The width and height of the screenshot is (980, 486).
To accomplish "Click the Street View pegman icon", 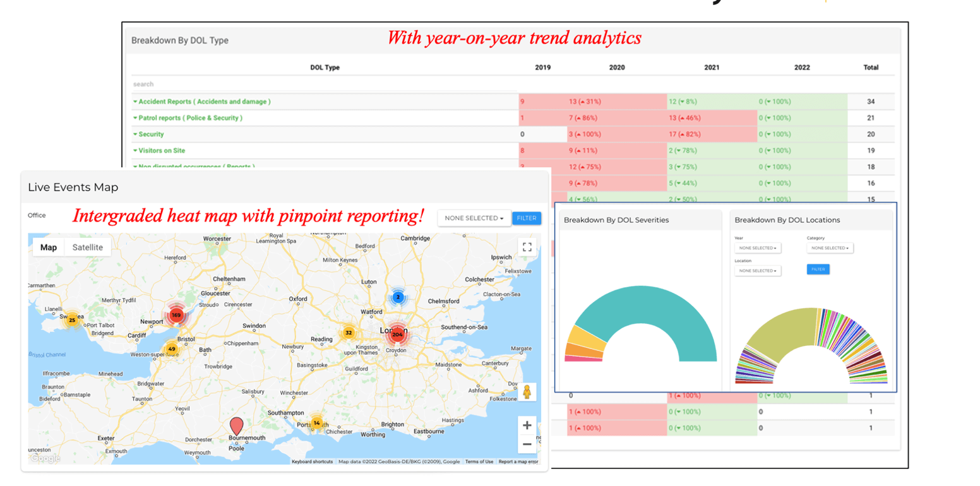I will pyautogui.click(x=527, y=393).
